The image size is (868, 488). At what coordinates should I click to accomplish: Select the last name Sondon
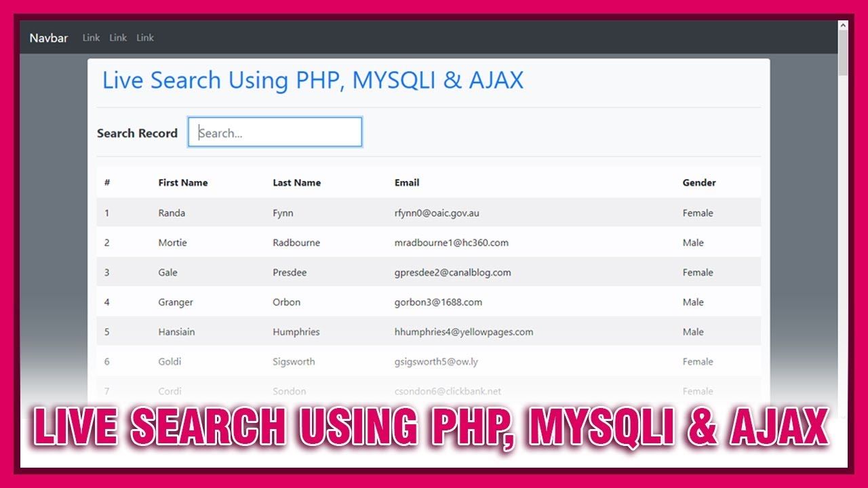coord(289,392)
